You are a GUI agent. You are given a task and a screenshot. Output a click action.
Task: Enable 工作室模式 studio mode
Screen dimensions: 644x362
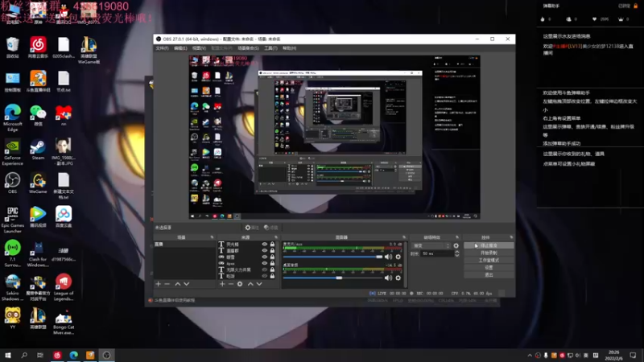(489, 260)
